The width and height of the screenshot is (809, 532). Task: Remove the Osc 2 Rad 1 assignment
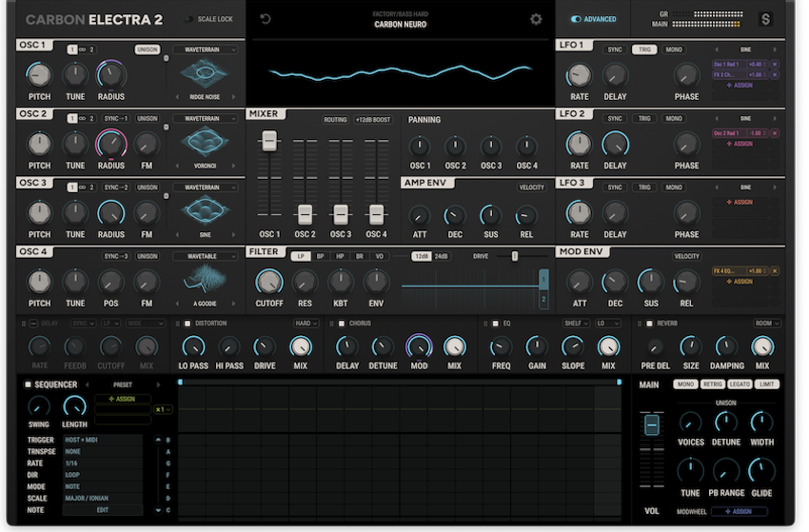point(775,133)
